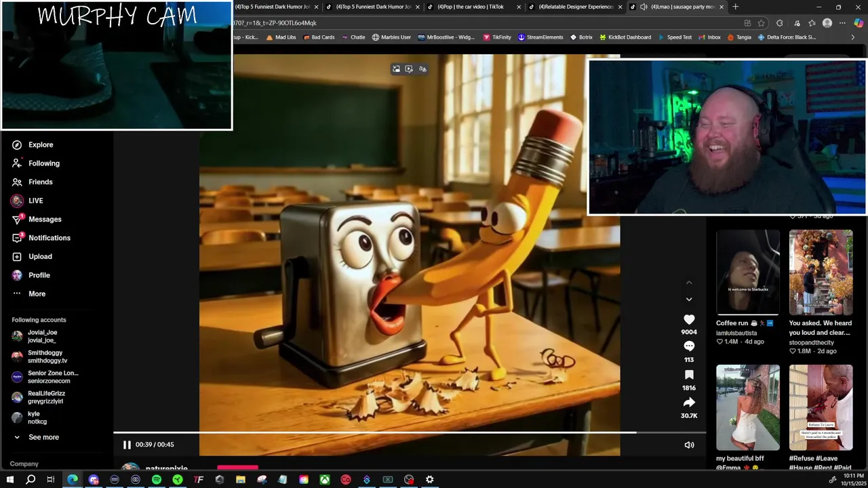Viewport: 868px width, 488px height.
Task: Open the Following feed icon
Action: [x=17, y=163]
